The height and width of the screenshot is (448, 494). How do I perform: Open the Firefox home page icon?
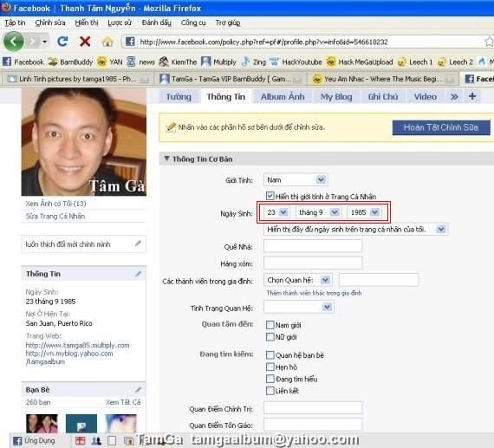(107, 42)
